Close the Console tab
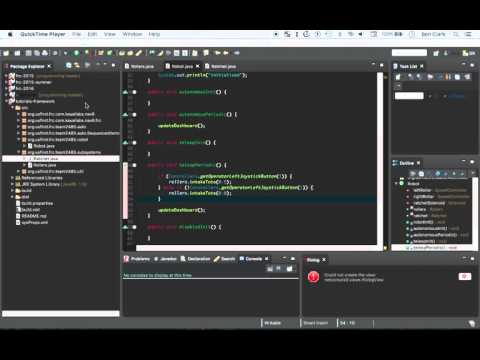480x360 pixels. 266,259
